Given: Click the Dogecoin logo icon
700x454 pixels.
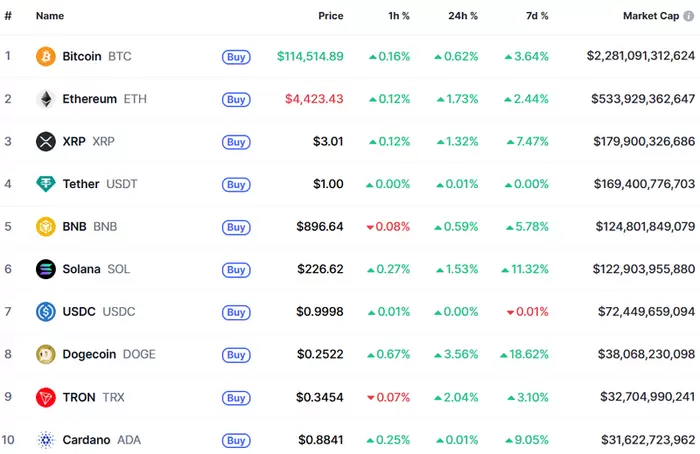Looking at the screenshot, I should 45,354.
